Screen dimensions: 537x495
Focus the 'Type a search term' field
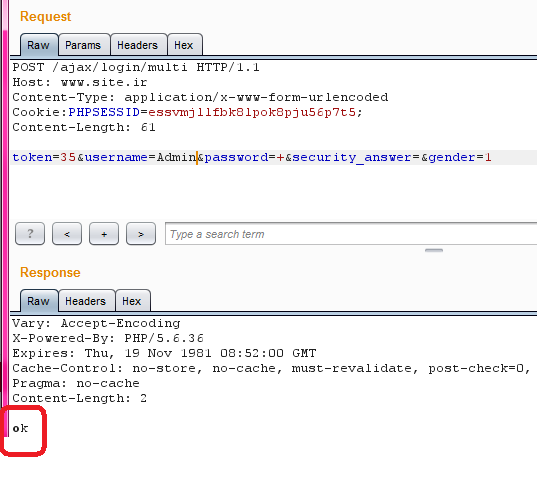click(351, 234)
